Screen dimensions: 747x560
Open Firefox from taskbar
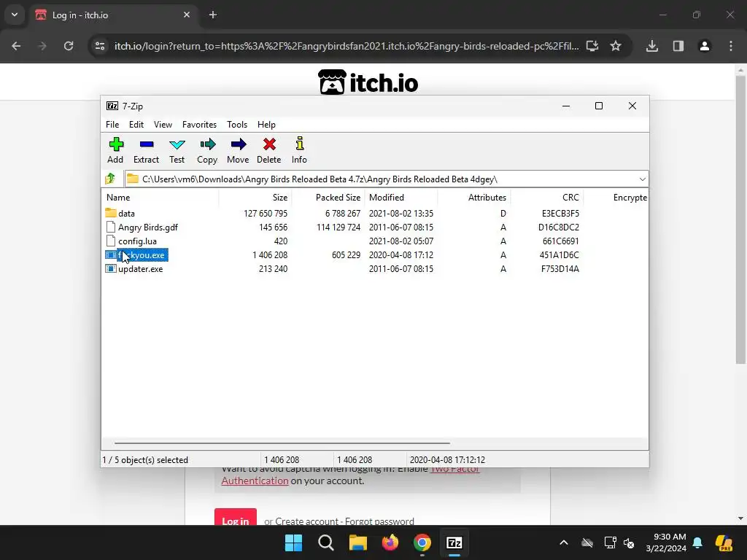[390, 542]
